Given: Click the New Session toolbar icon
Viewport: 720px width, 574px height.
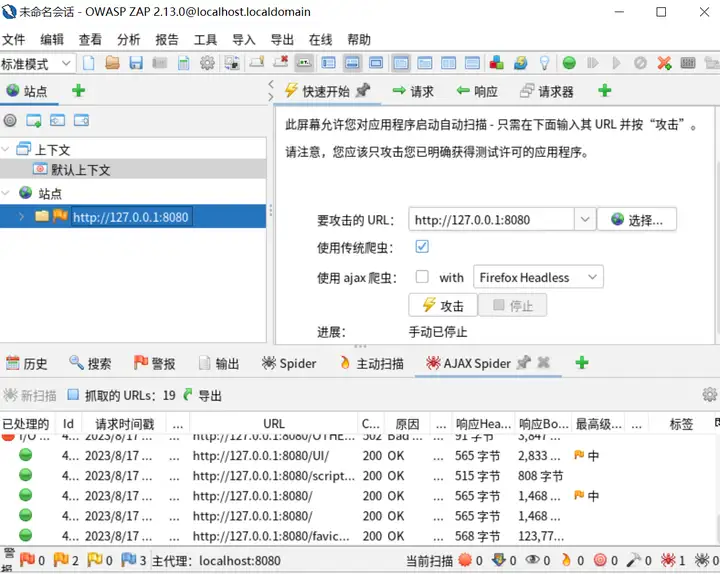Looking at the screenshot, I should pyautogui.click(x=89, y=62).
